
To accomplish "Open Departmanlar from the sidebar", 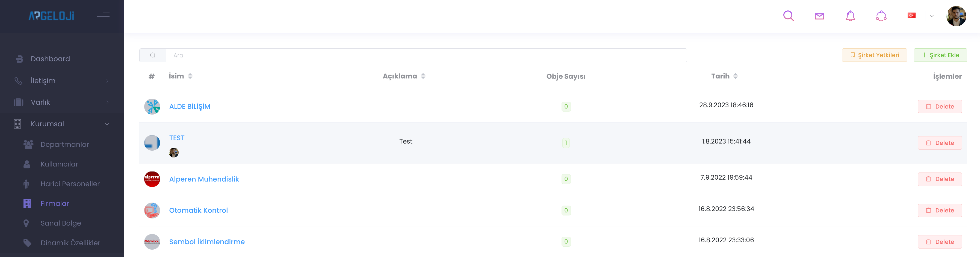I will pos(65,145).
